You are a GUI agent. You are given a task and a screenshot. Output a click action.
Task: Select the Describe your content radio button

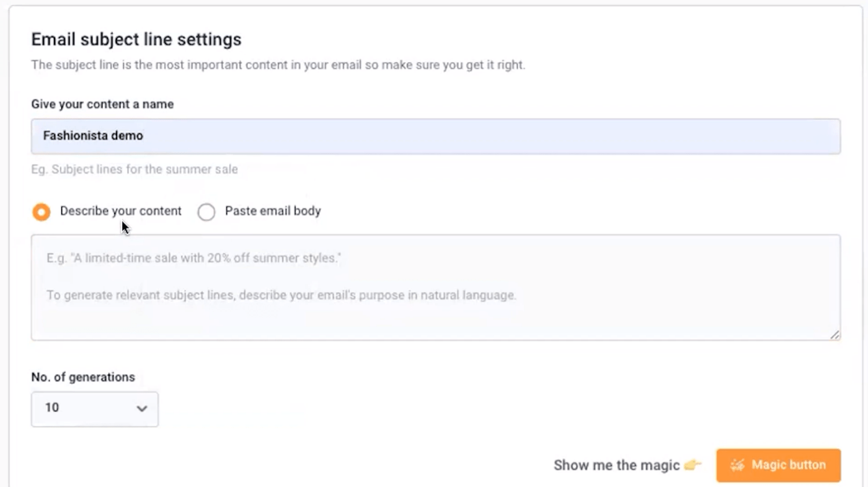[42, 212]
